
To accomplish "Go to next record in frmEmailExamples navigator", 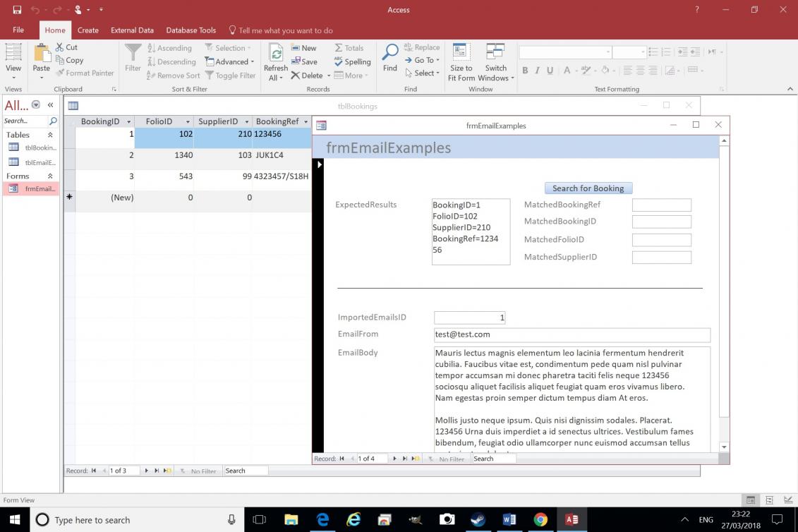I will [x=394, y=459].
